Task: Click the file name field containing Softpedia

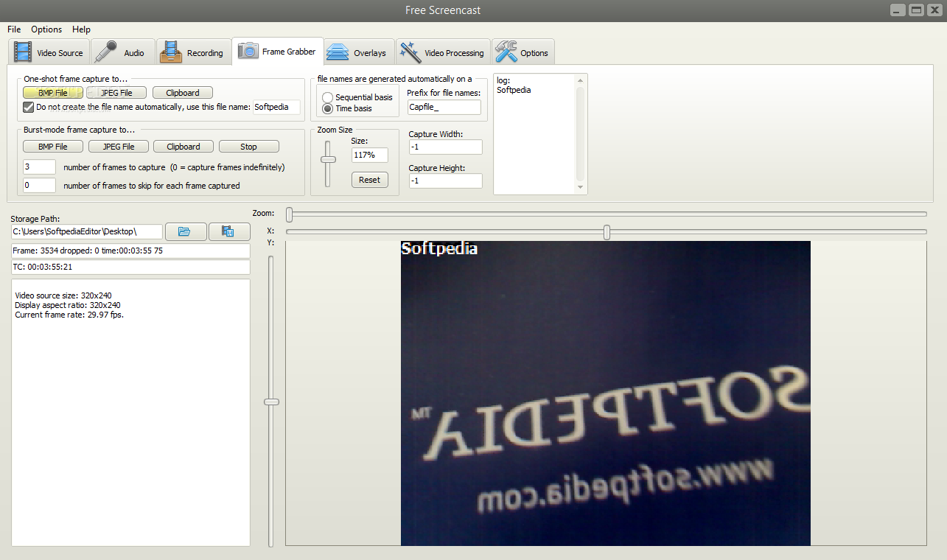Action: click(276, 107)
